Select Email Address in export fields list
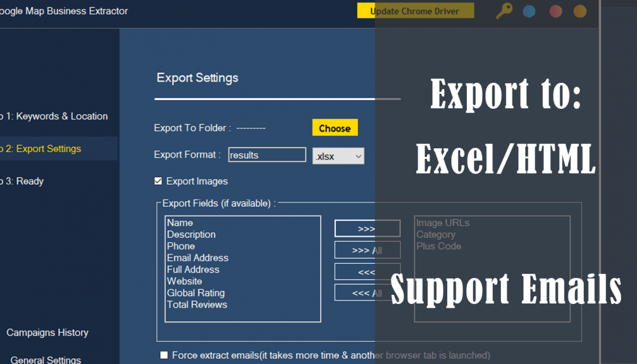Image resolution: width=637 pixels, height=364 pixels. click(198, 258)
